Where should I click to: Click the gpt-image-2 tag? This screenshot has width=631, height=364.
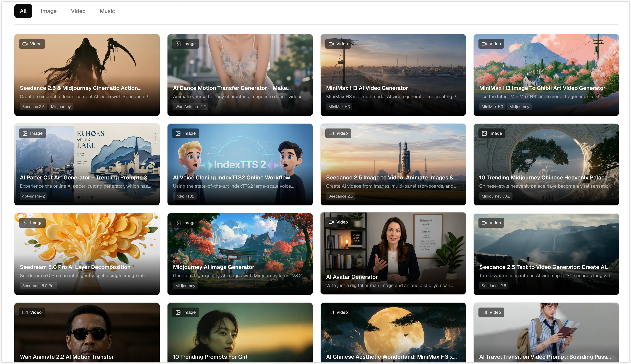coord(33,196)
